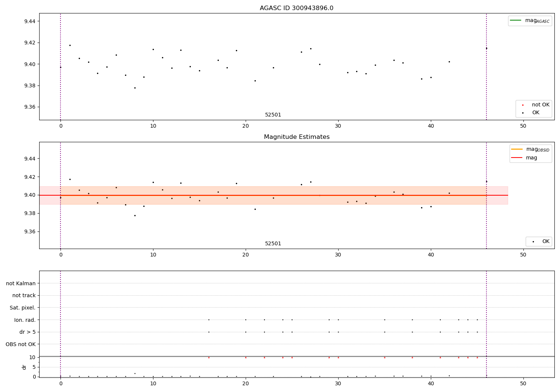Click x-axis tick 30 under Magnitude Estimates plot

(x=338, y=255)
